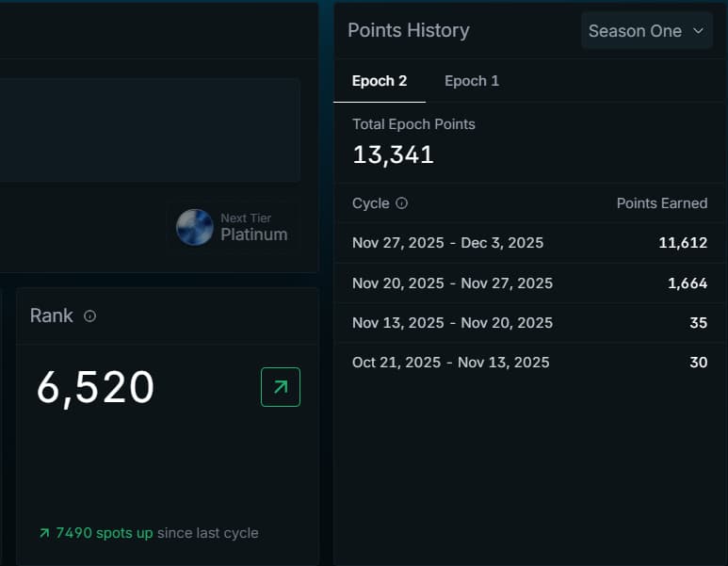Viewport: 728px width, 566px height.
Task: Click the chevron arrow beside Season One
Action: [698, 31]
